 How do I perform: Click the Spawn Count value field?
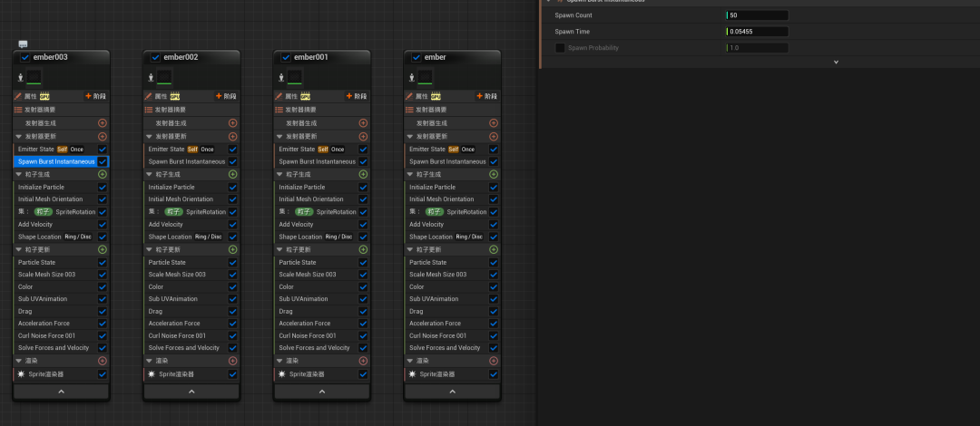(x=757, y=15)
